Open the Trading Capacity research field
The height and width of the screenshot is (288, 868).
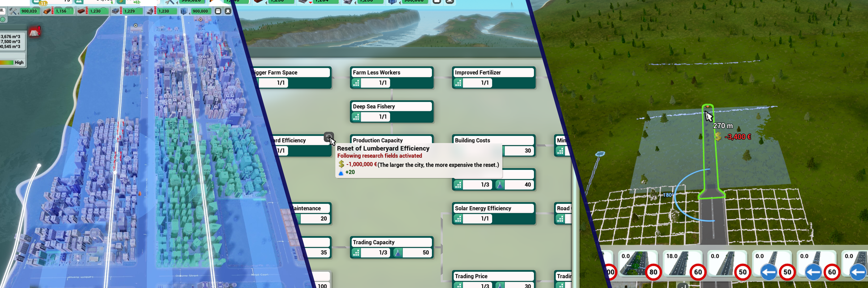391,242
